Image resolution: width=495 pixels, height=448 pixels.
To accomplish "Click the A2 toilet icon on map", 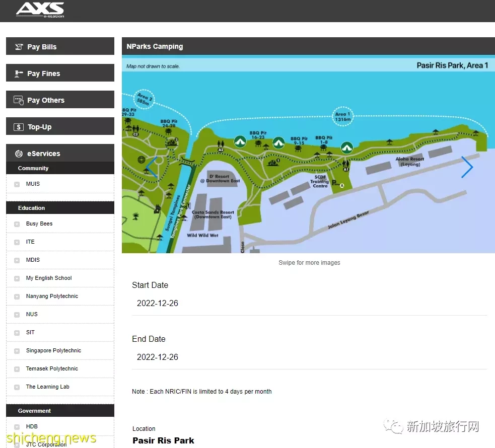I will (x=221, y=146).
